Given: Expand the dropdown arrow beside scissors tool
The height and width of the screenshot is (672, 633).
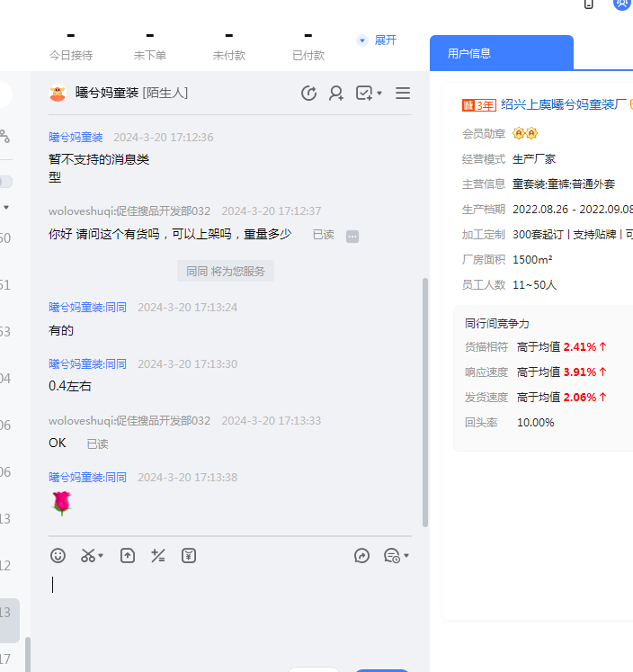Looking at the screenshot, I should click(x=101, y=557).
